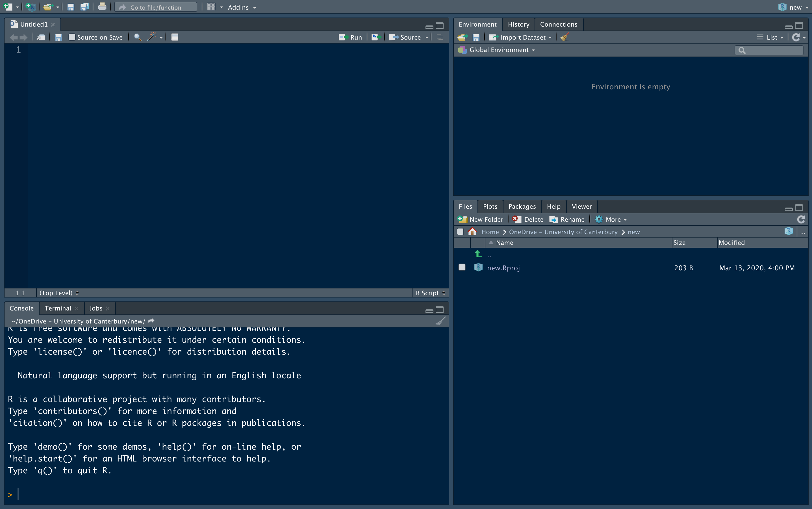812x509 pixels.
Task: Open the More dropdown in Files
Action: pyautogui.click(x=612, y=219)
